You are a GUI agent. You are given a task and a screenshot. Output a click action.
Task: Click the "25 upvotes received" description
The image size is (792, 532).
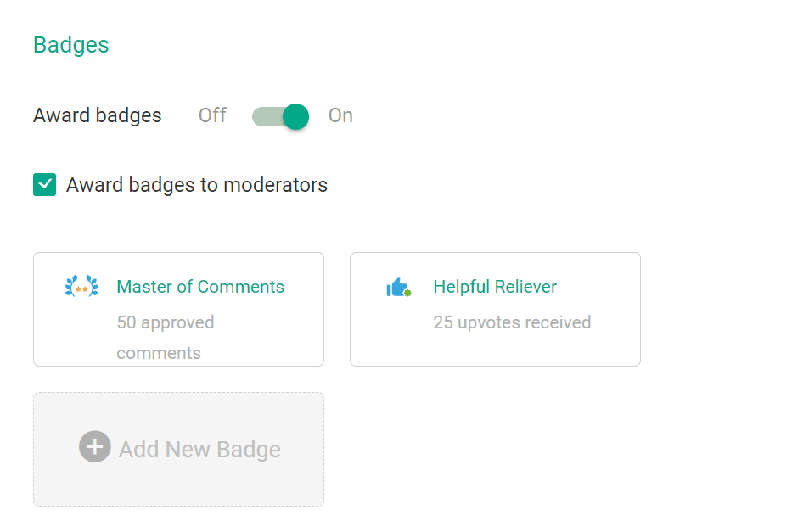[512, 322]
